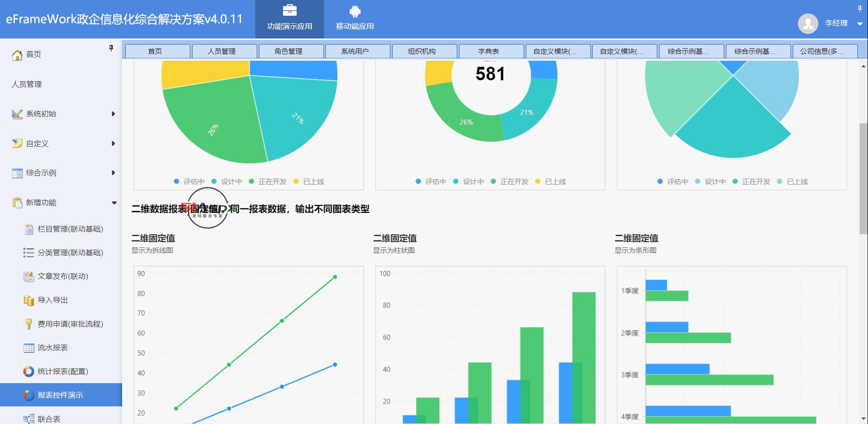Viewport: 868px width, 424px height.
Task: Toggle 正在开发 legend in the pie chart
Action: click(x=268, y=181)
